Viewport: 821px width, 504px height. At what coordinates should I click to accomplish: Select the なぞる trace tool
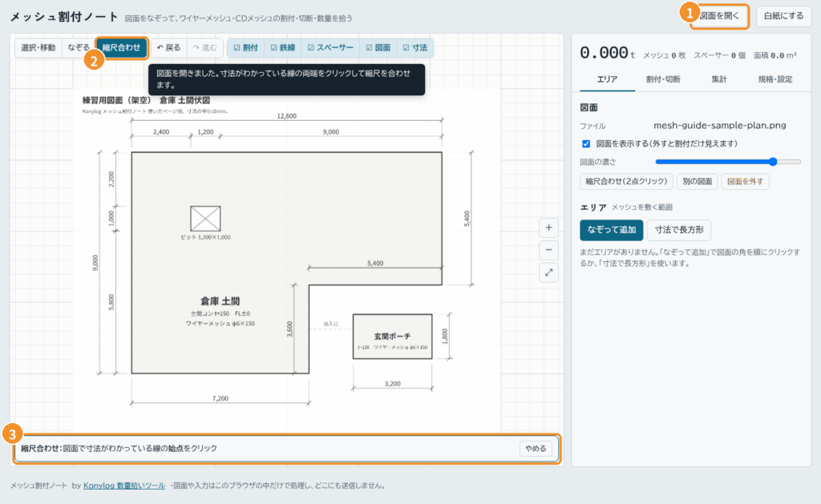(x=78, y=47)
